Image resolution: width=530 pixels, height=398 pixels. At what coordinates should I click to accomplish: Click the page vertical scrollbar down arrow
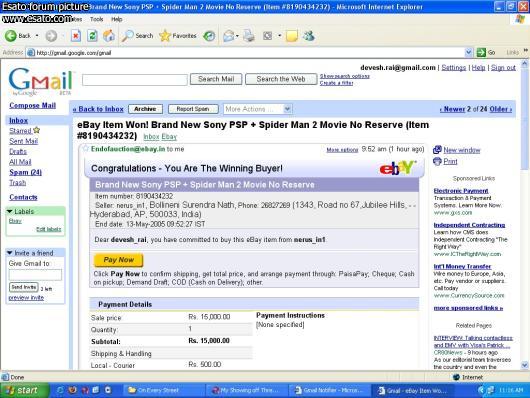pyautogui.click(x=525, y=365)
